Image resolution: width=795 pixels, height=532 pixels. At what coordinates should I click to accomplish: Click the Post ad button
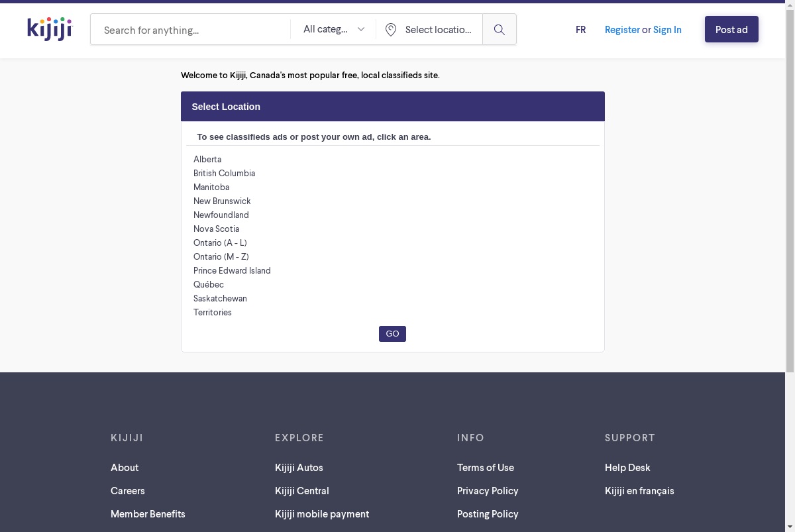pyautogui.click(x=731, y=29)
